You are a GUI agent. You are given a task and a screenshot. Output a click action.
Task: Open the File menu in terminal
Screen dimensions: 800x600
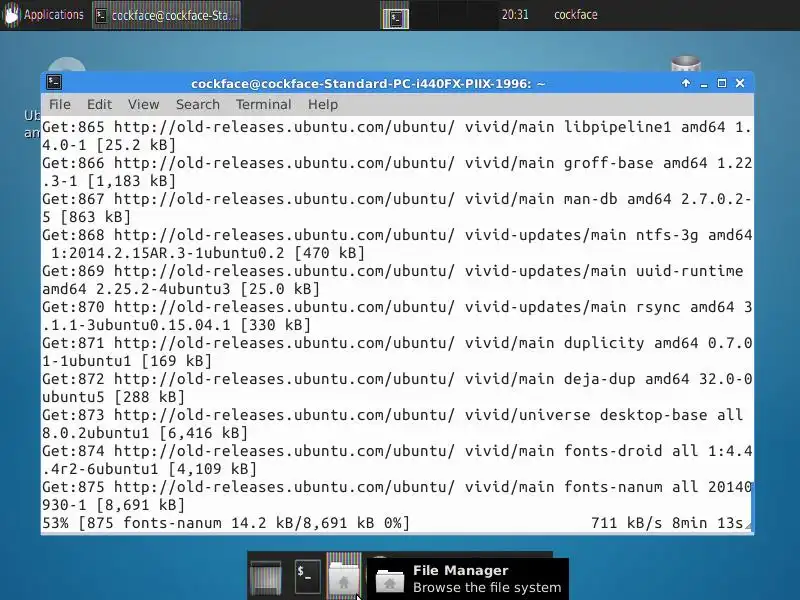coord(60,104)
